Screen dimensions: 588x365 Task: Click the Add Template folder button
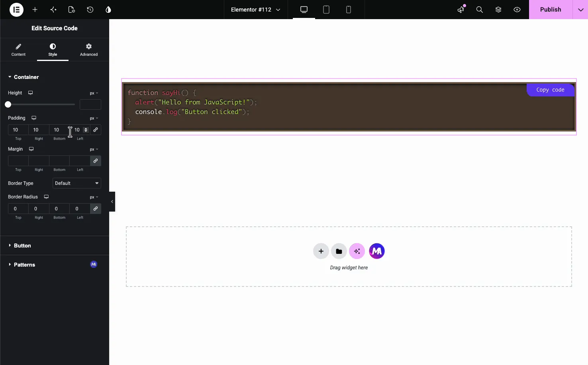click(339, 251)
